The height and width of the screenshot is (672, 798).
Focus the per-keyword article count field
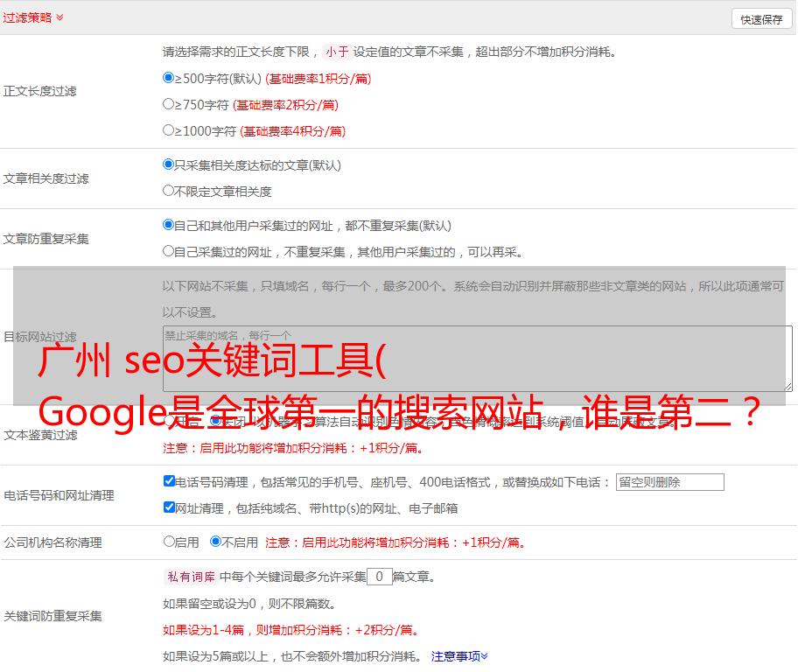[x=380, y=577]
